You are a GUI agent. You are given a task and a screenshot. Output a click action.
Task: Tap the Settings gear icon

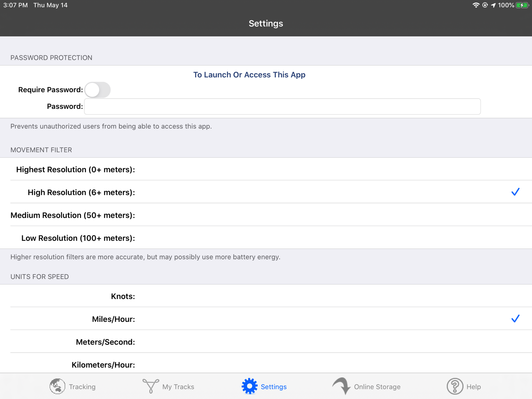pyautogui.click(x=249, y=386)
